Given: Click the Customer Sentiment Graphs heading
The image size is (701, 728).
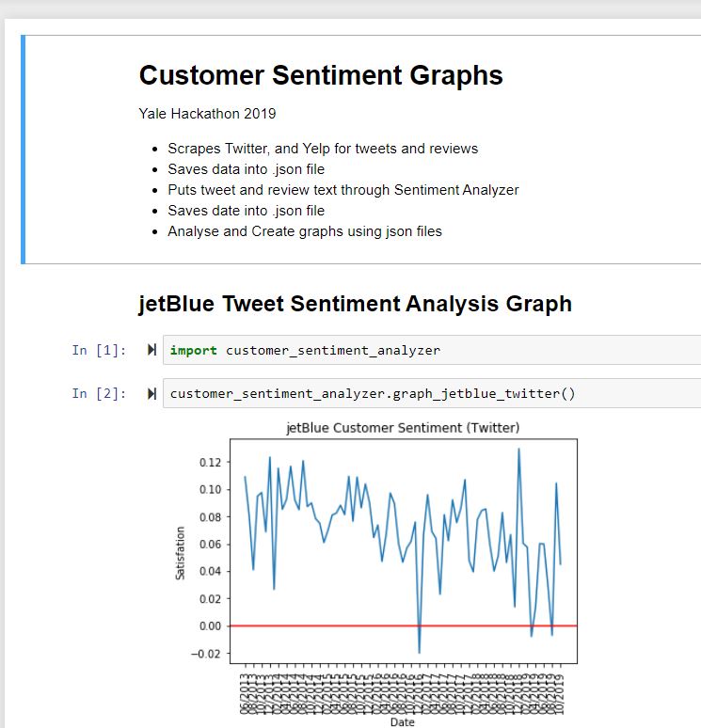Looking at the screenshot, I should click(321, 75).
